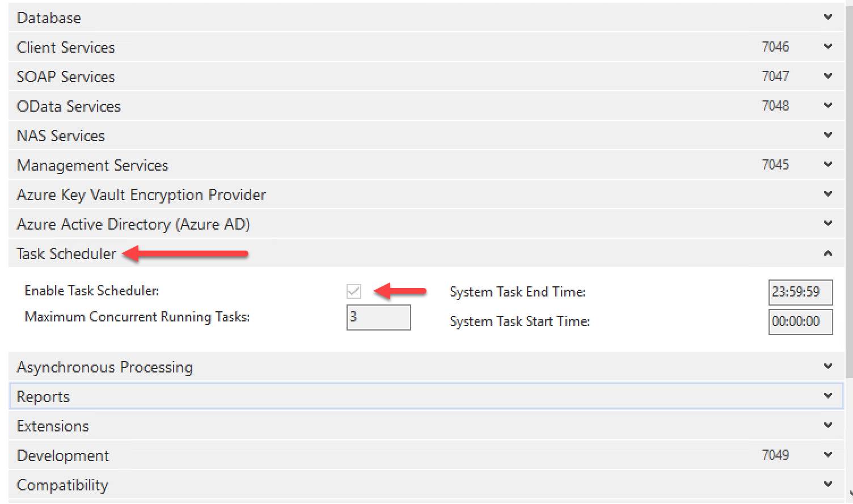The image size is (853, 504).
Task: Click the System Task End Time field
Action: pos(800,292)
